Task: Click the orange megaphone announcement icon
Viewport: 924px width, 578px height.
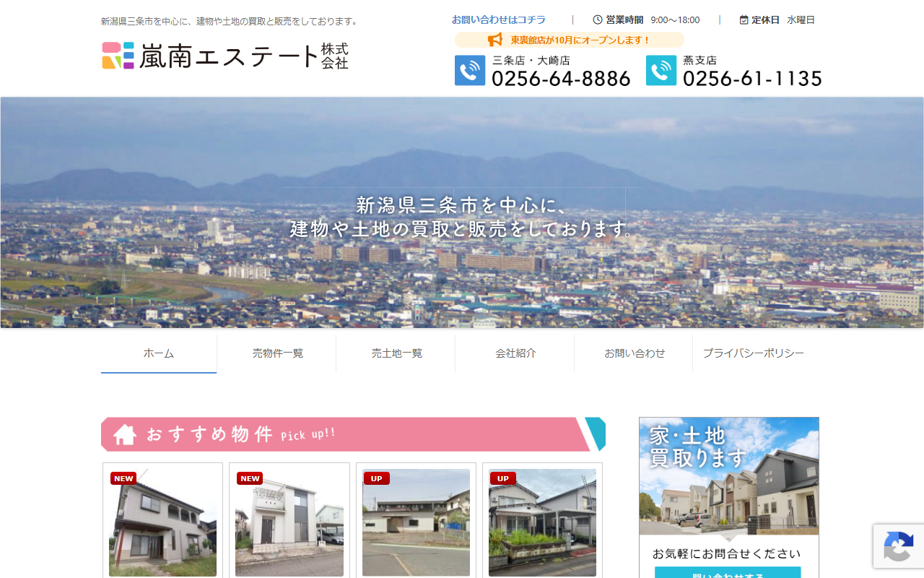Action: pyautogui.click(x=494, y=40)
